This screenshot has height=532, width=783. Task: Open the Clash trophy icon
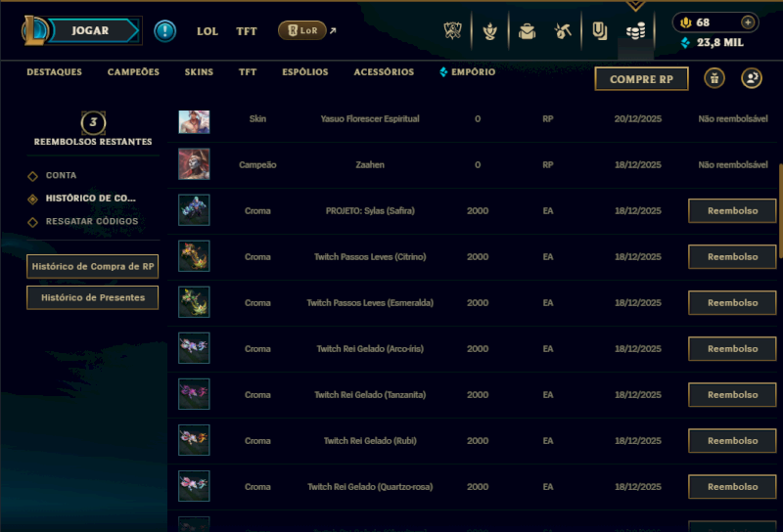click(452, 31)
